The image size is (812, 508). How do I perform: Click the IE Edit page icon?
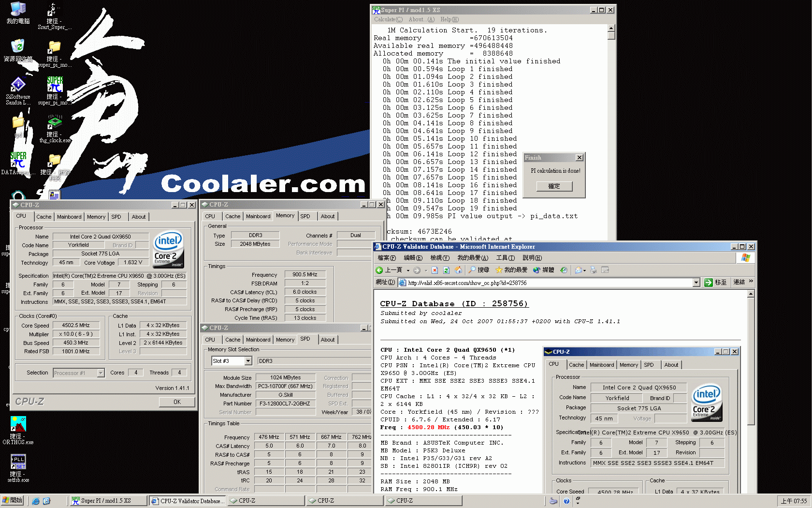[x=605, y=270]
